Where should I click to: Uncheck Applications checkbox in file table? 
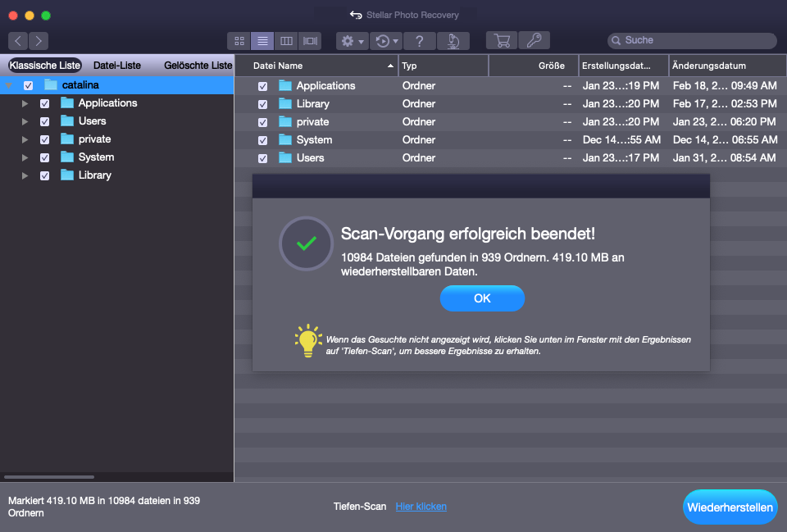coord(262,86)
